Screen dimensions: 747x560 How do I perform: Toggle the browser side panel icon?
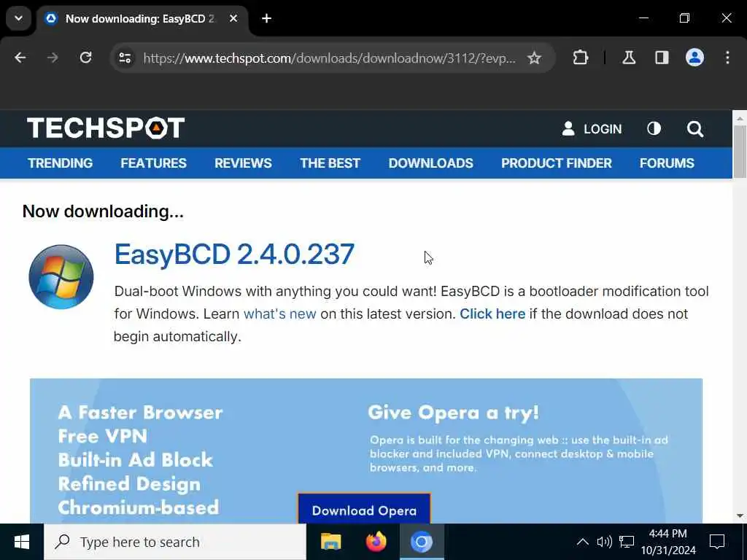click(662, 58)
